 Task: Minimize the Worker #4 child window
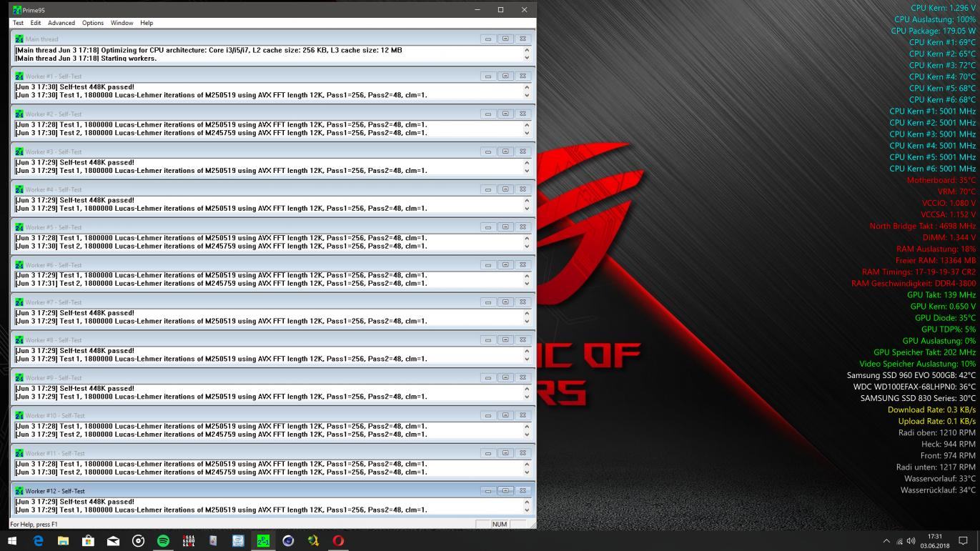(488, 189)
